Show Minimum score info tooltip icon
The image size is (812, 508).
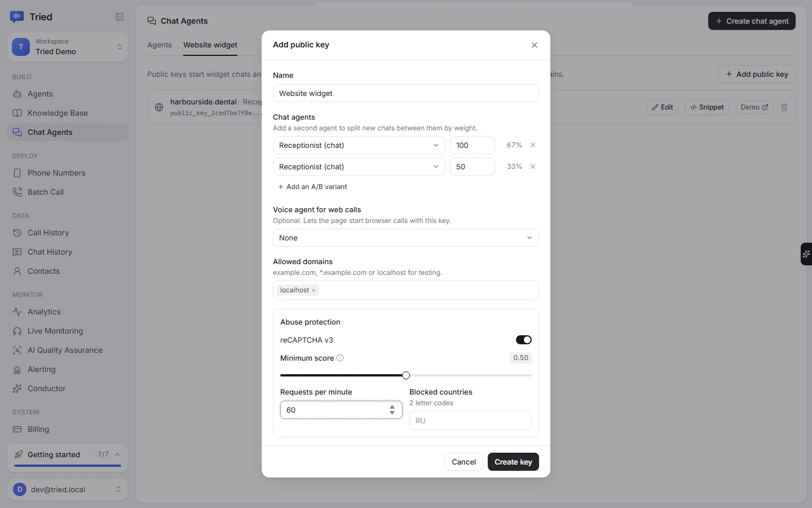tap(340, 358)
